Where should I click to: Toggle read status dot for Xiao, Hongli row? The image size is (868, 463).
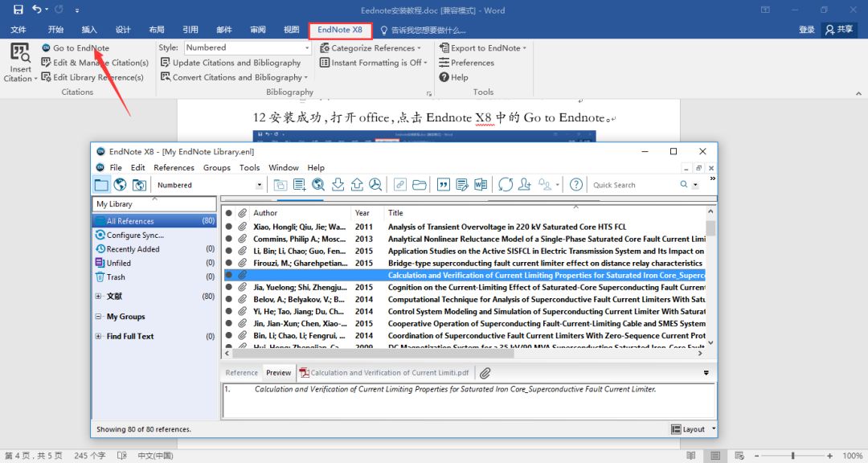(x=228, y=227)
